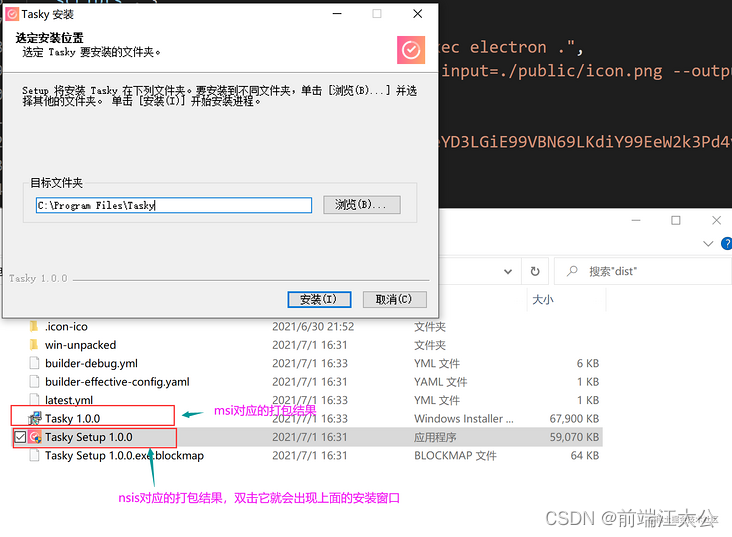Select builder-effective-config.yaml file
The height and width of the screenshot is (537, 732).
click(117, 382)
